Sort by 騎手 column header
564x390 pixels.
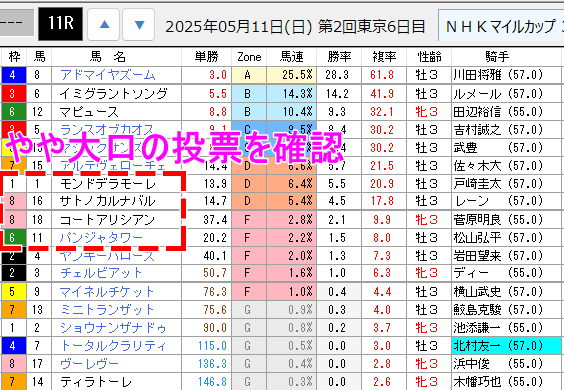coord(497,56)
